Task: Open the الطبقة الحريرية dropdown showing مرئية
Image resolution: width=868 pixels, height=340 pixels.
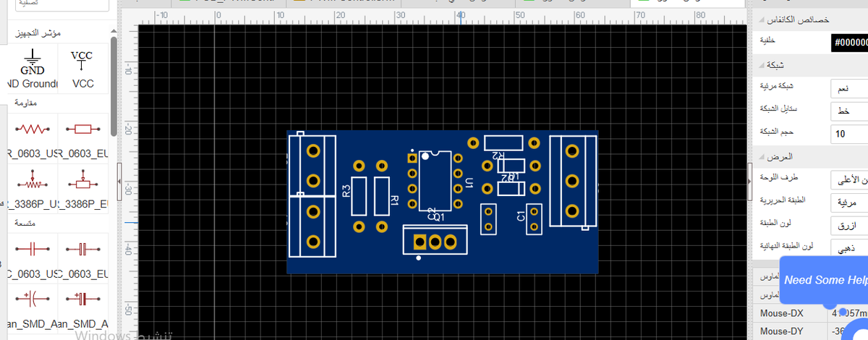Action: (x=849, y=202)
